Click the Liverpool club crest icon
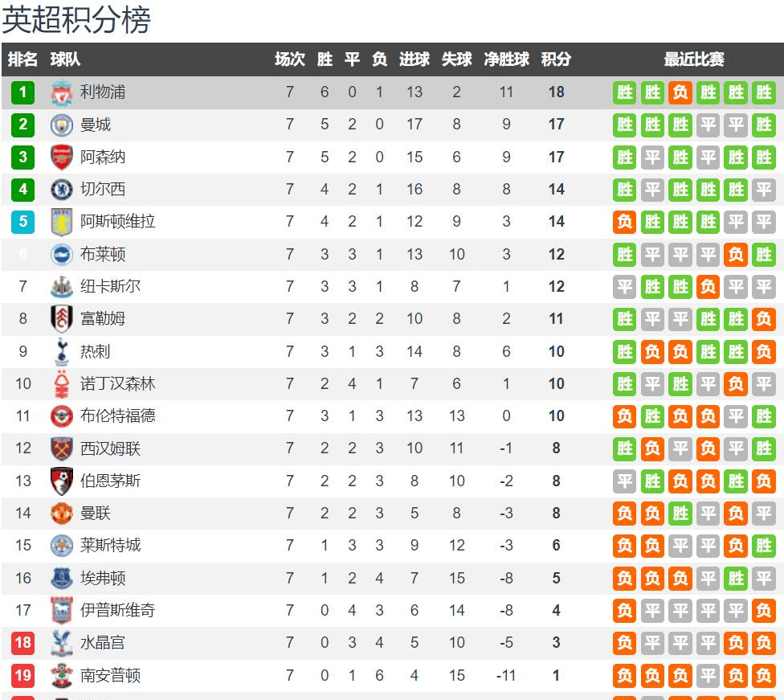Viewport: 784px width, 700px height. (62, 92)
